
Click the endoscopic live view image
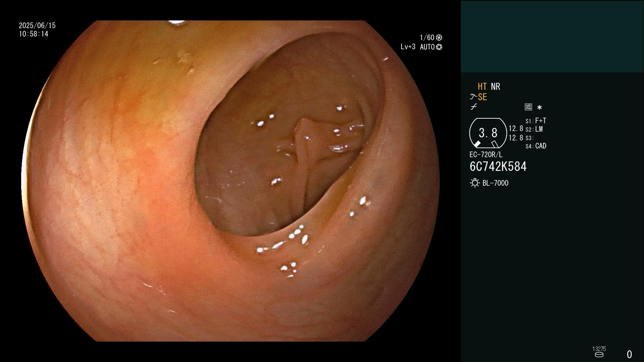[x=230, y=181]
